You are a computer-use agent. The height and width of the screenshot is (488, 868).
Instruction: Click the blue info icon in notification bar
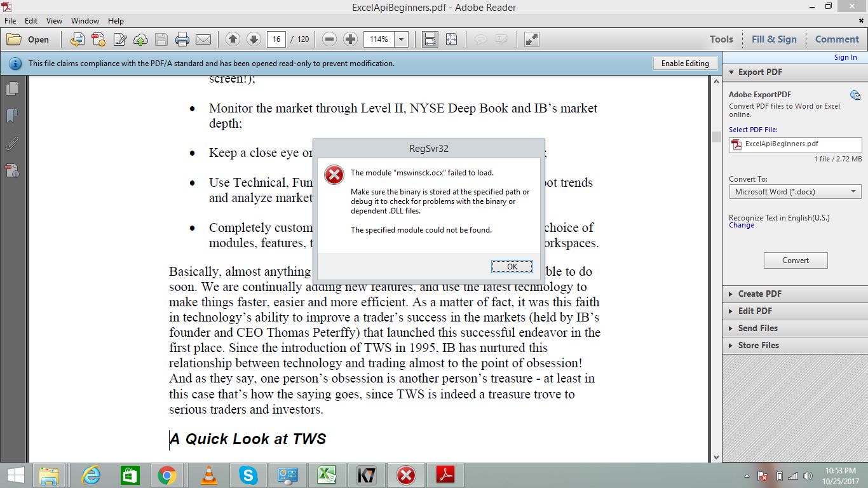16,64
